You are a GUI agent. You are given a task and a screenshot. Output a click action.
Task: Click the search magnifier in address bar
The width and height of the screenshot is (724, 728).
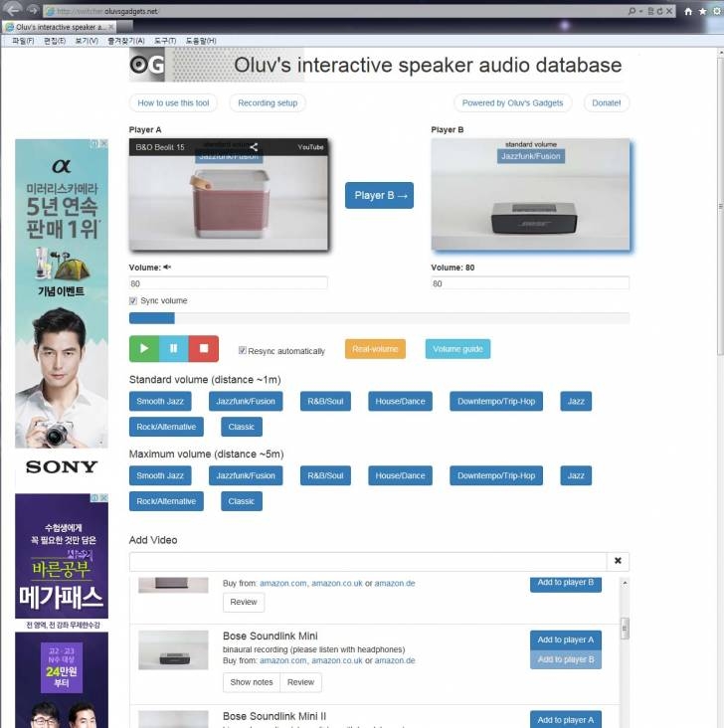pyautogui.click(x=633, y=11)
